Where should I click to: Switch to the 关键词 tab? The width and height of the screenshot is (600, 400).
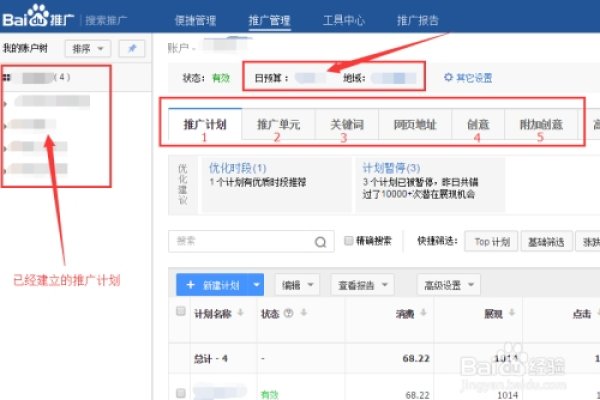coord(347,124)
